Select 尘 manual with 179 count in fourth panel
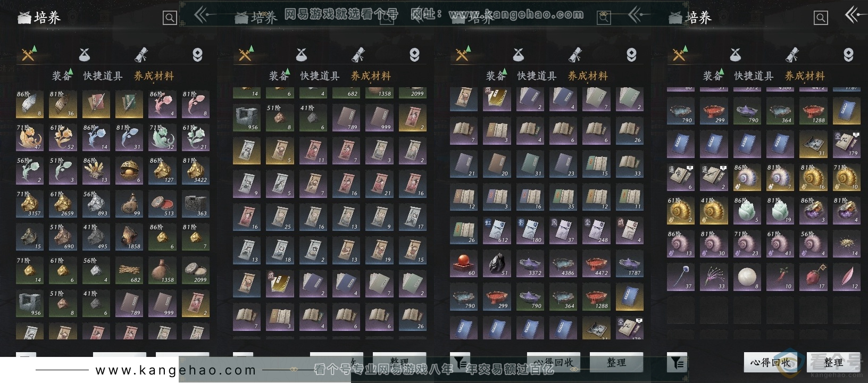Viewport: 868px width, 383px height. [x=846, y=144]
